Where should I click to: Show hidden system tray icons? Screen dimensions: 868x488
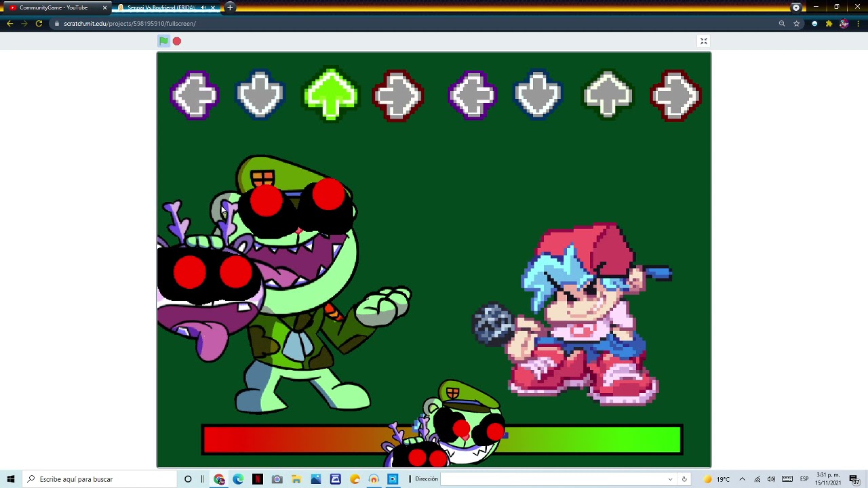742,479
